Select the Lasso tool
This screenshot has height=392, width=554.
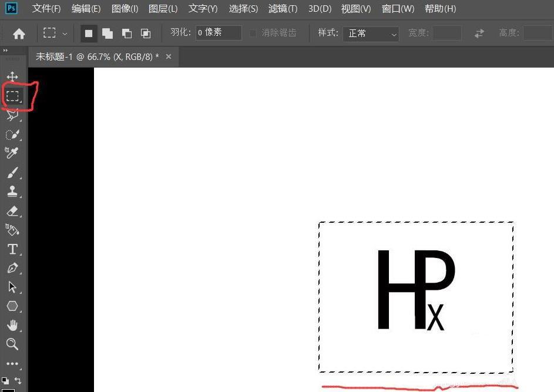click(x=13, y=115)
